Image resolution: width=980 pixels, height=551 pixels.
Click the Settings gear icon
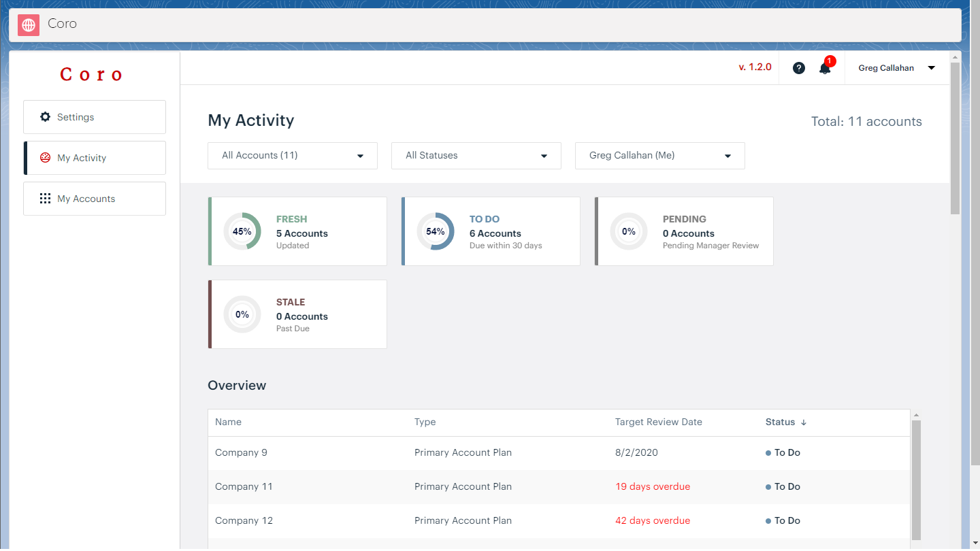[x=46, y=117]
